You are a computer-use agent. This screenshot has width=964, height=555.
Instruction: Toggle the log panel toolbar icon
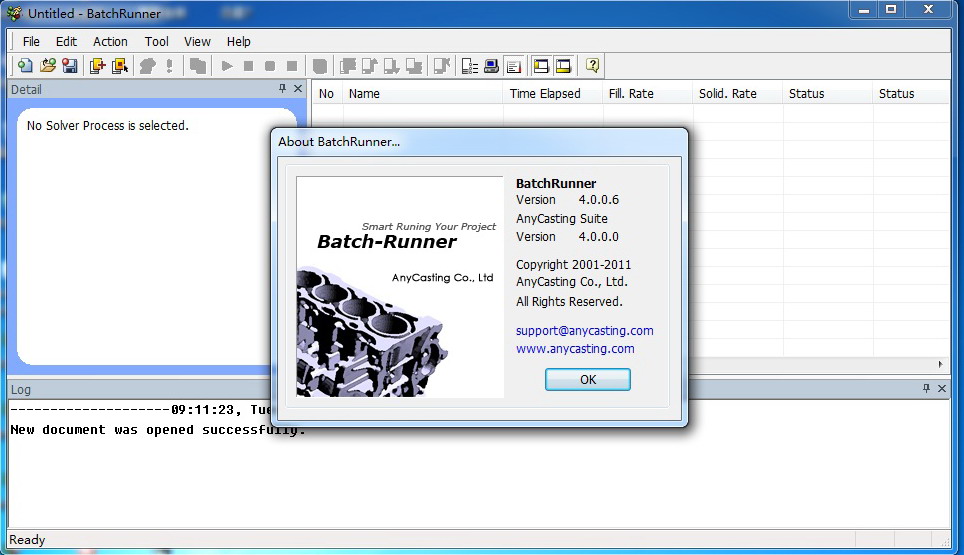pyautogui.click(x=514, y=66)
